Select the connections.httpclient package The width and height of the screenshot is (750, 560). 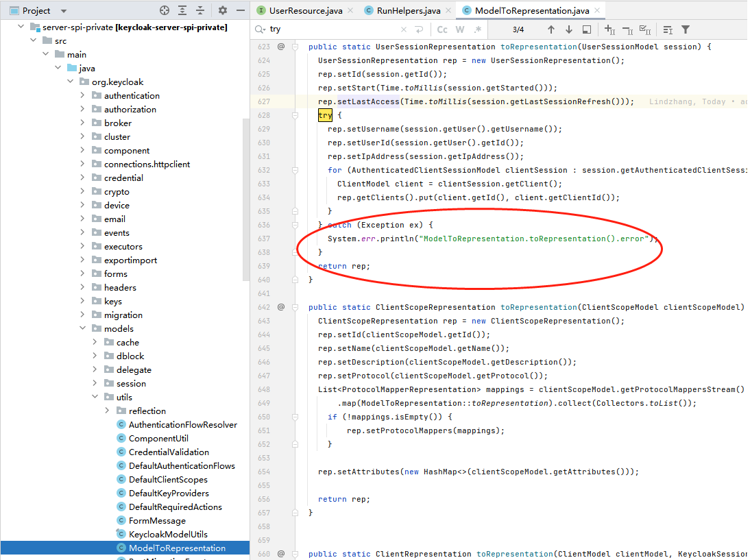(x=147, y=164)
